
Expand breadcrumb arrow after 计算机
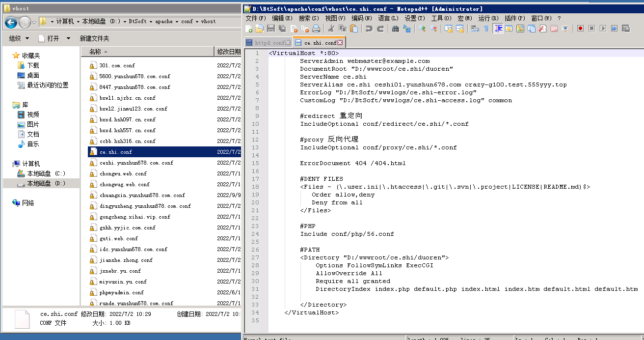tap(78, 22)
